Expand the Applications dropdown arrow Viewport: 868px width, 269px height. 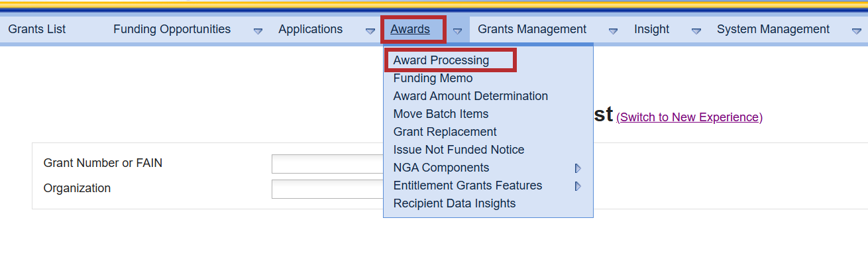tap(370, 30)
